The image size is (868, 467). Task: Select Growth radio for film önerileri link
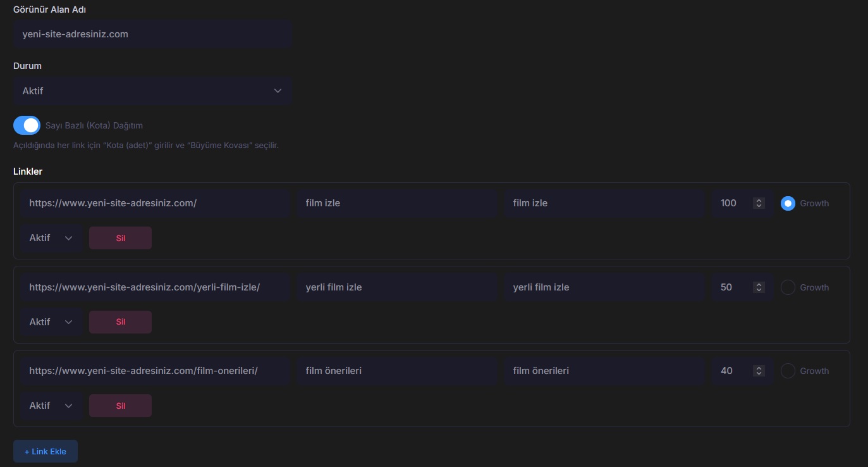(x=788, y=371)
